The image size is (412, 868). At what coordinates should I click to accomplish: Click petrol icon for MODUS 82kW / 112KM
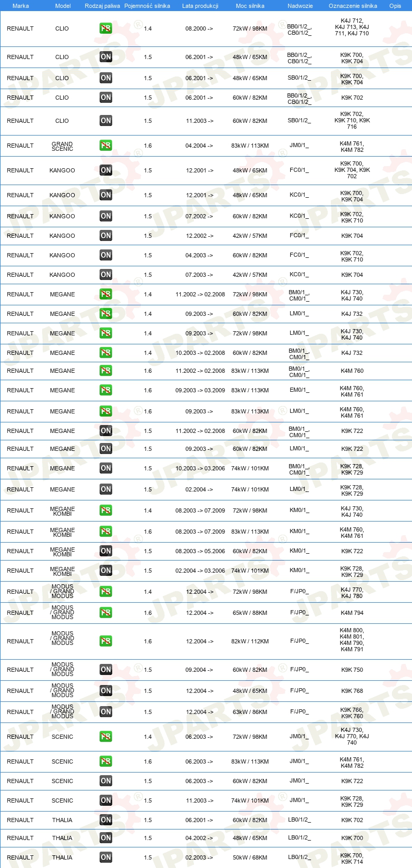click(106, 641)
